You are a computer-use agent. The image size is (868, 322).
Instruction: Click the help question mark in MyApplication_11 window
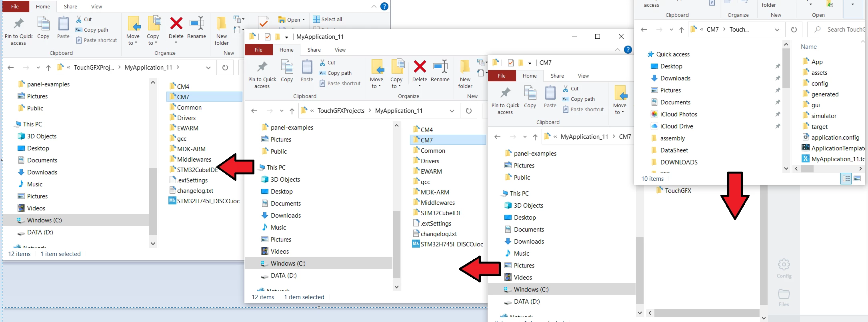coord(628,50)
